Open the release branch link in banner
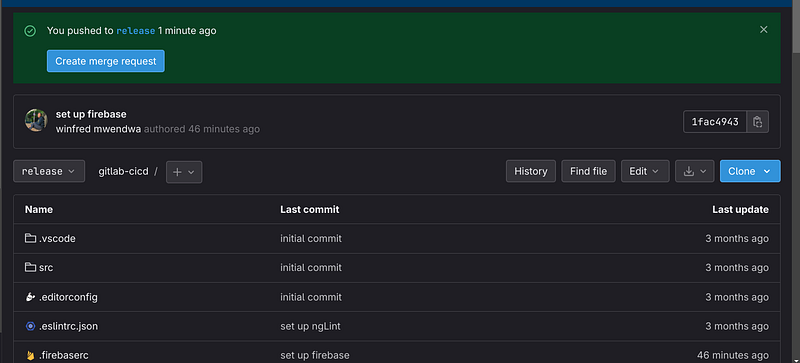 click(136, 31)
